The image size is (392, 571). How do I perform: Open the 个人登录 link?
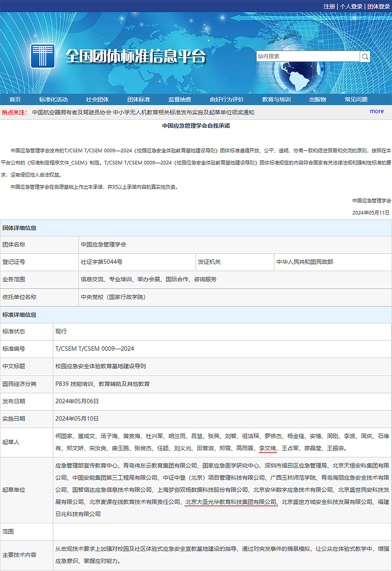[351, 6]
